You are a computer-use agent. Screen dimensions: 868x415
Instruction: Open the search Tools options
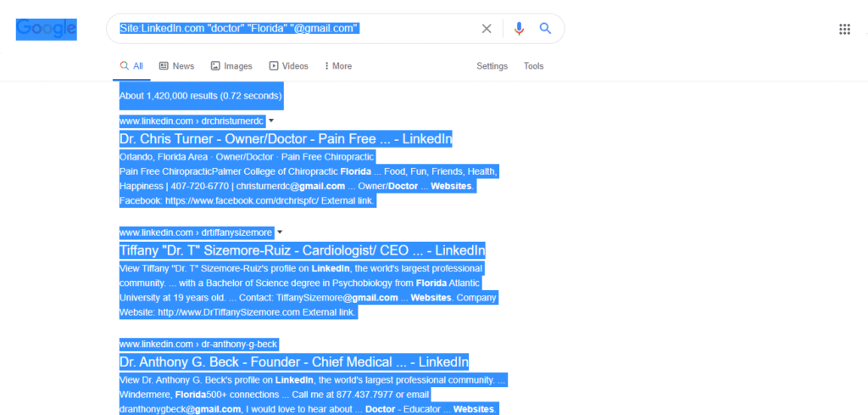533,66
